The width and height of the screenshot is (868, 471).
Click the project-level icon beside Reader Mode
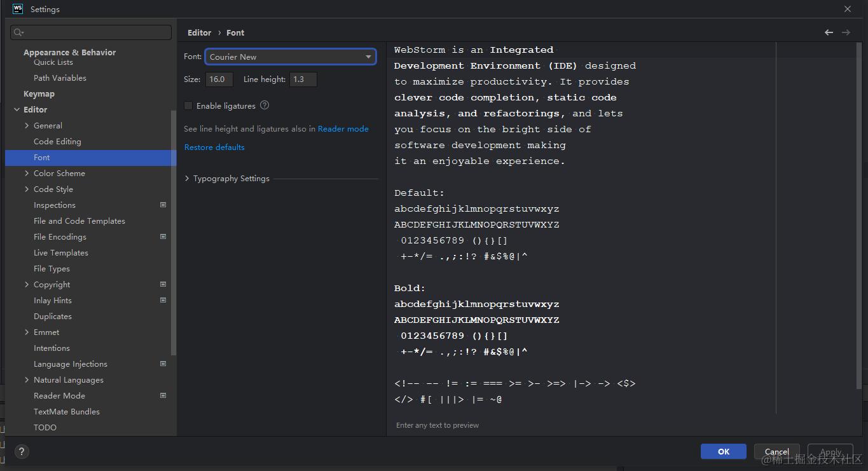pyautogui.click(x=163, y=395)
